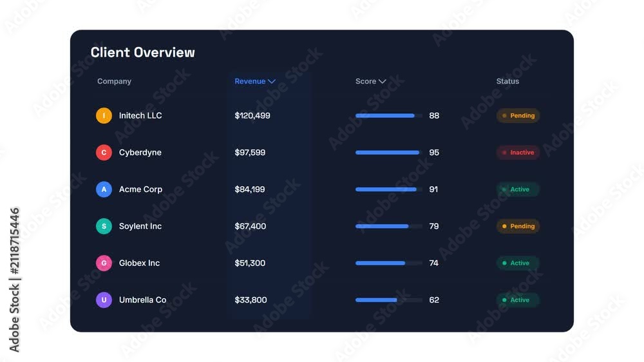
Task: Select the blue Acme Corp avatar
Action: pos(104,189)
